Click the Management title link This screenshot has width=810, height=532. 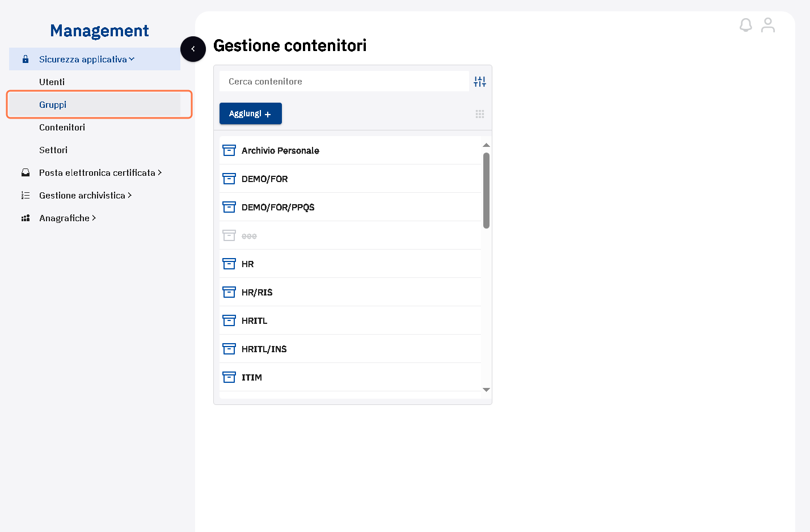click(x=99, y=31)
